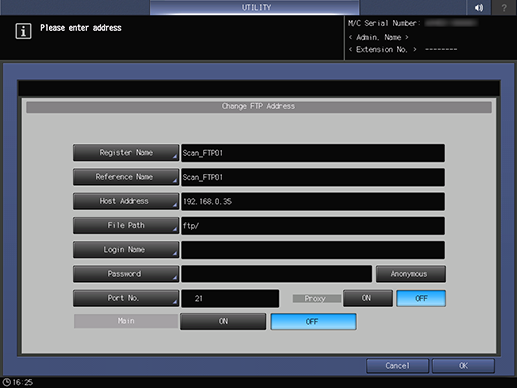The image size is (517, 388).
Task: Set Main to OFF
Action: coord(313,321)
